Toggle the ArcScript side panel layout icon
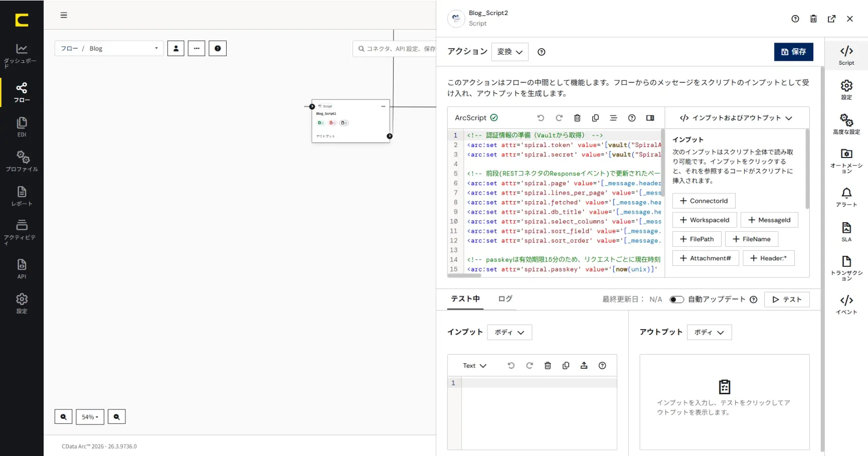The image size is (868, 456). pos(650,118)
